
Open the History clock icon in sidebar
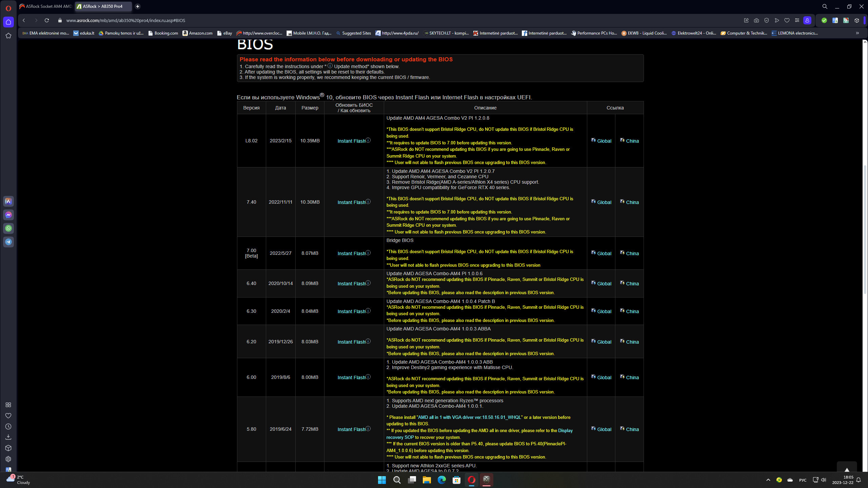pos(8,427)
